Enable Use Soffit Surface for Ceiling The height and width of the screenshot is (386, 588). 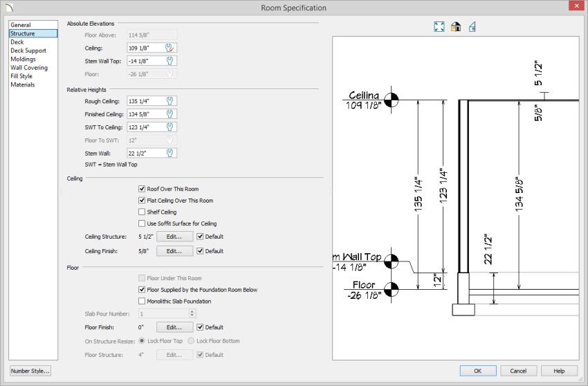(x=142, y=223)
